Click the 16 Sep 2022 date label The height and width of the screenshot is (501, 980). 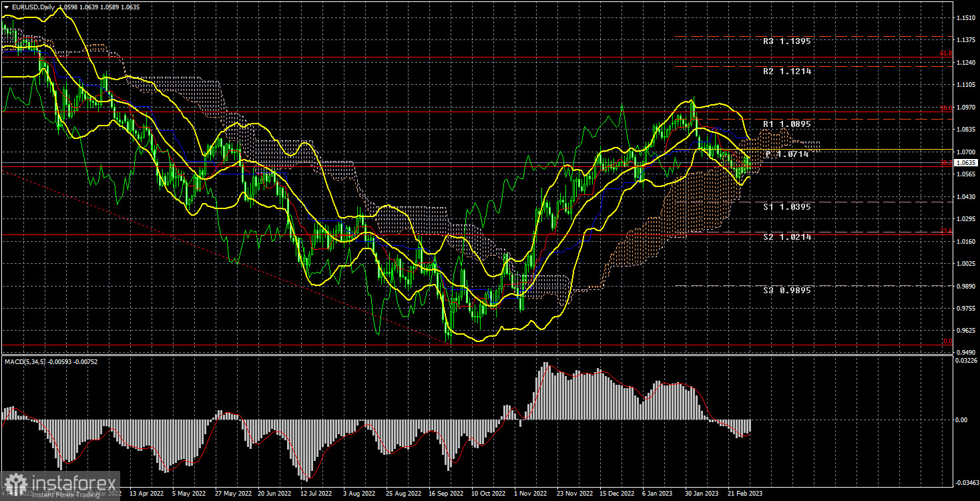pos(446,494)
